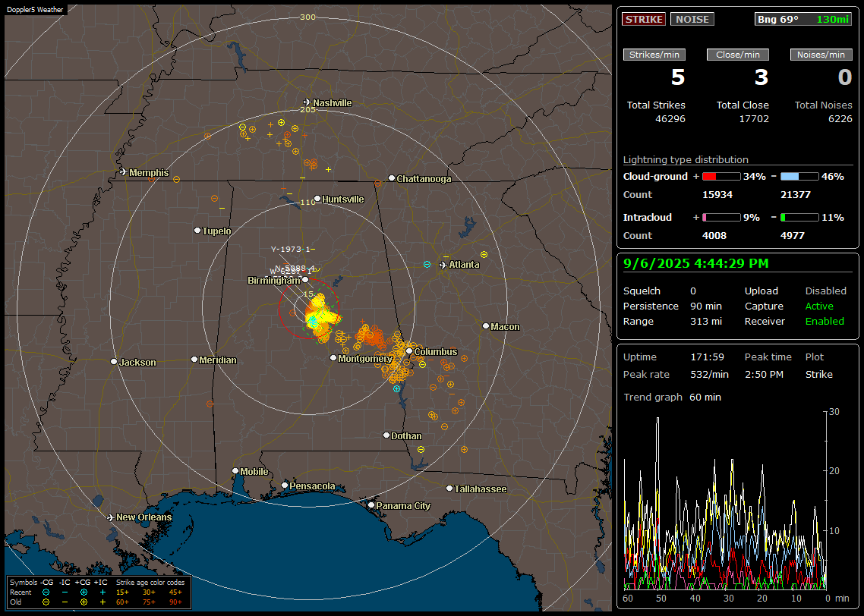Screen dimensions: 864x616
Task: Click the Birmingham city marker dot
Action: pyautogui.click(x=305, y=280)
